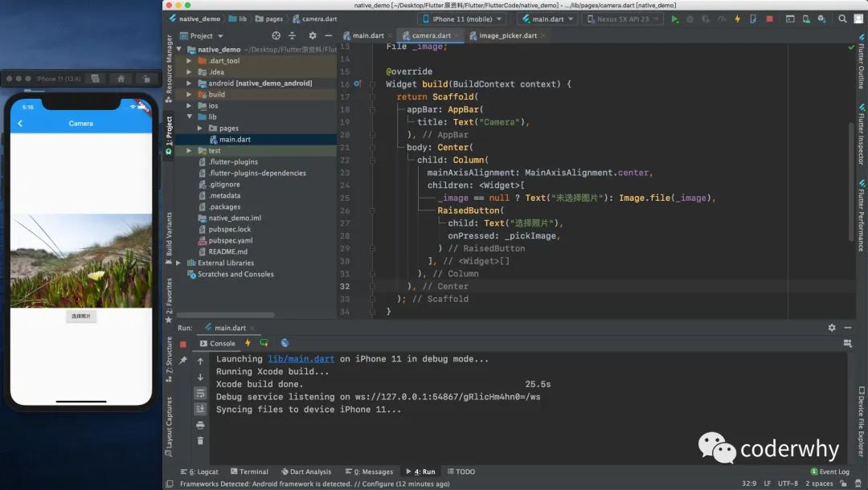Open the Flutter Inspector side panel

(x=862, y=134)
